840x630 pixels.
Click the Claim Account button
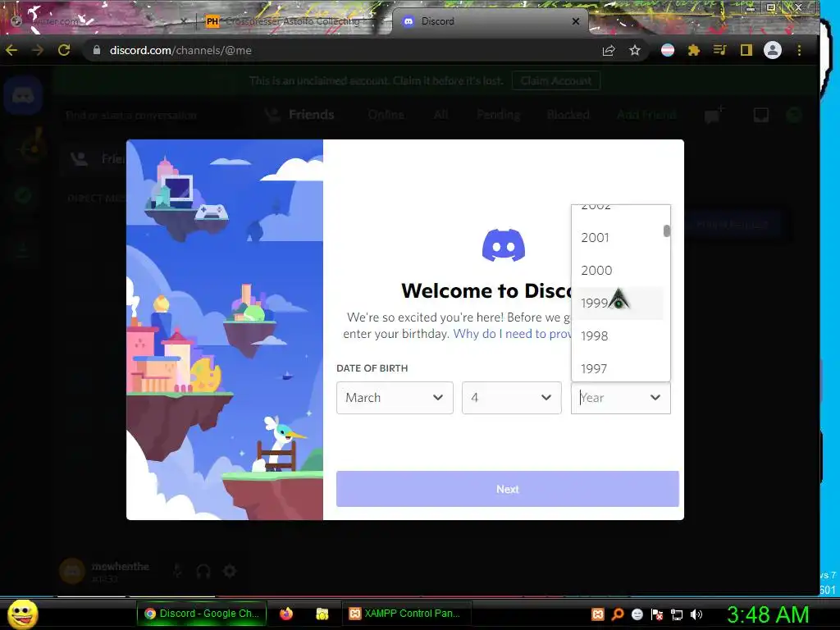pyautogui.click(x=556, y=81)
